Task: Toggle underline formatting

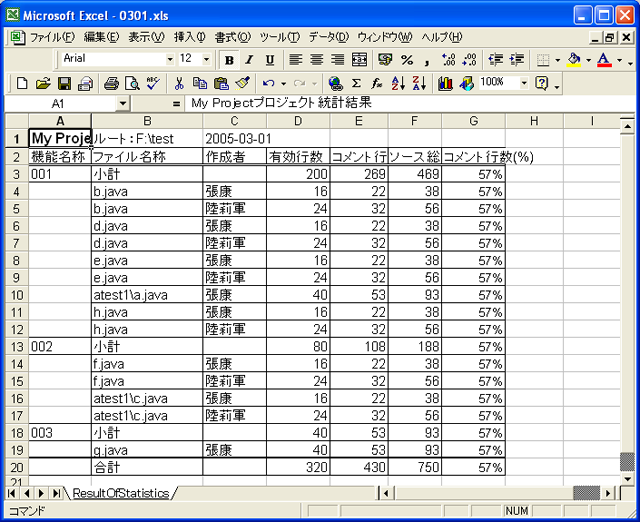Action: (269, 60)
